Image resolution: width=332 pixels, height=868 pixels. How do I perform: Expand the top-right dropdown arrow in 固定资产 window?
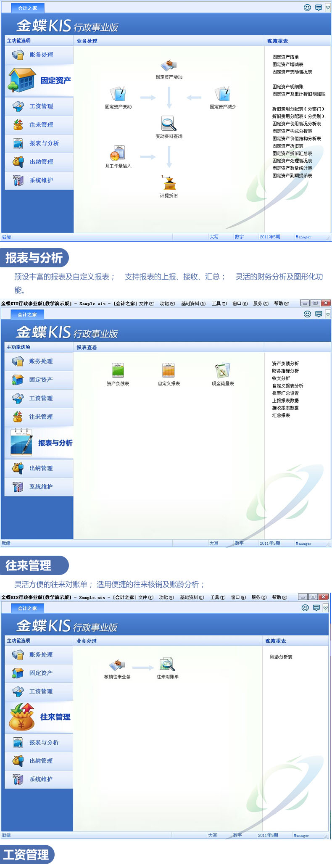coord(328,8)
